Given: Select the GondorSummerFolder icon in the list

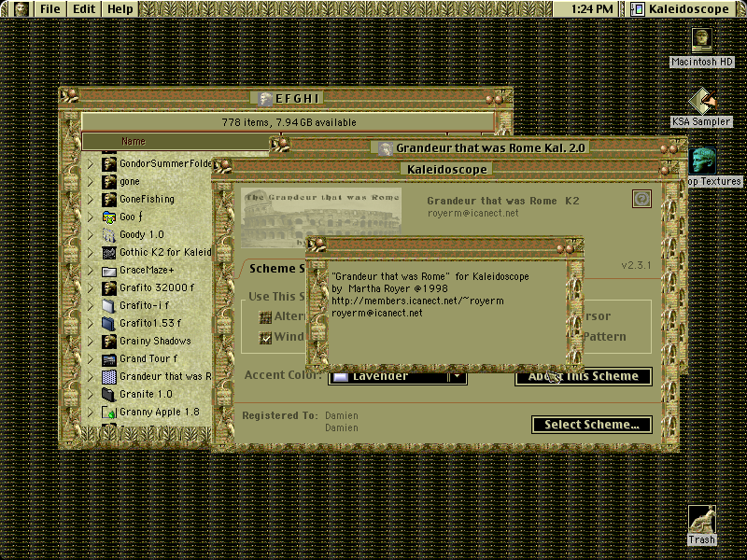Looking at the screenshot, I should pyautogui.click(x=109, y=164).
